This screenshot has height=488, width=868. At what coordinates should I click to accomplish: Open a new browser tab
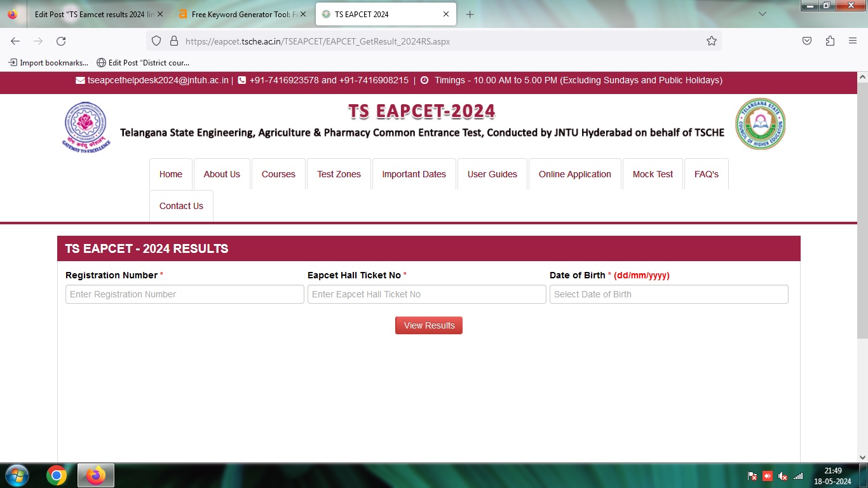point(470,14)
